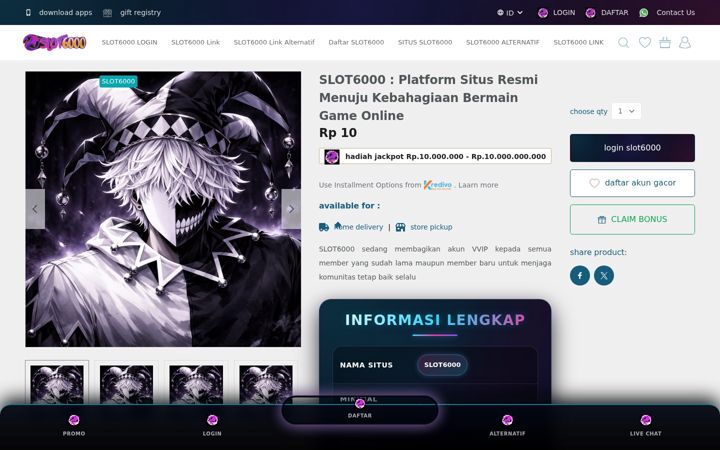This screenshot has height=450, width=720.
Task: Click the Rp 10 price text
Action: click(338, 133)
